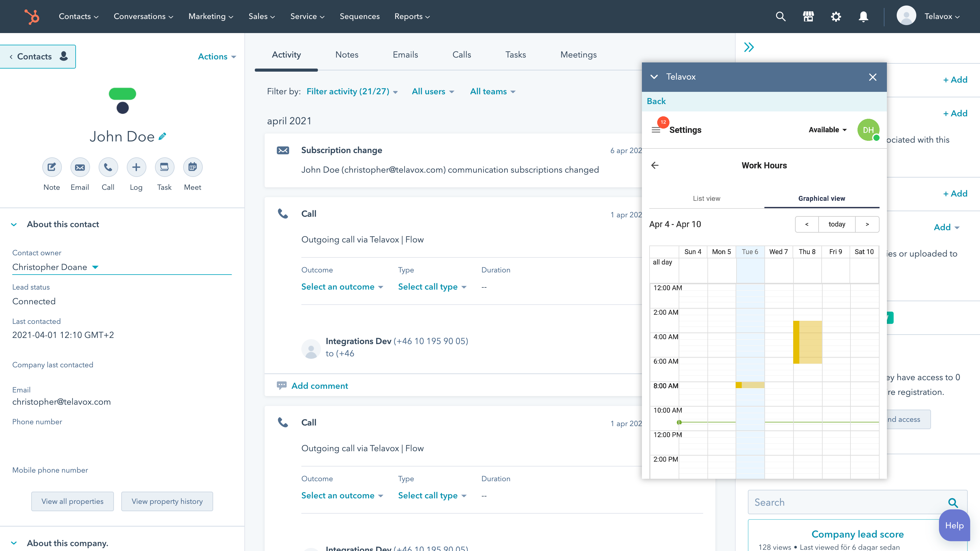Open Available status dropdown in Telavox
Viewport: 980px width, 551px height.
[828, 130]
